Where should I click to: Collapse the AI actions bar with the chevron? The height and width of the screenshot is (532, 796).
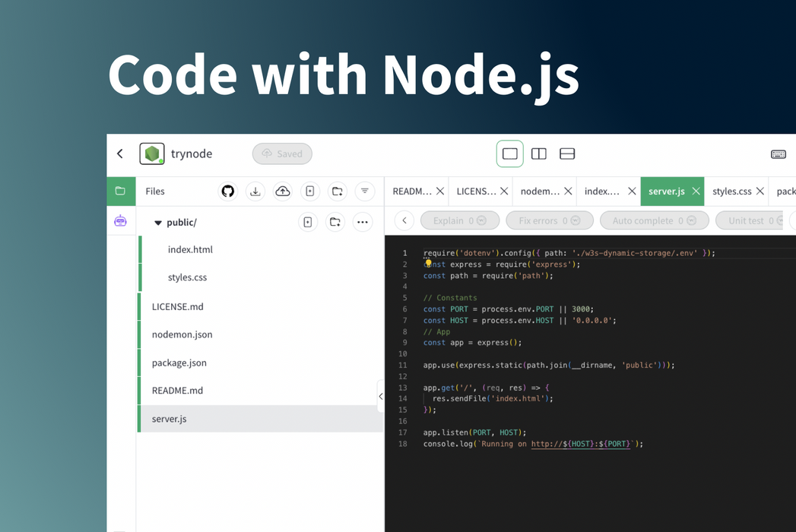(x=404, y=220)
